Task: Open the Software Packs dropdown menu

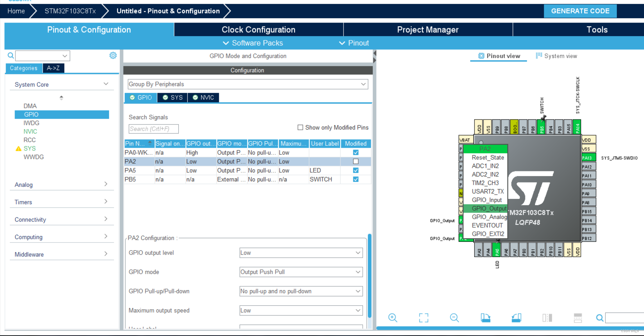Action: coord(253,43)
